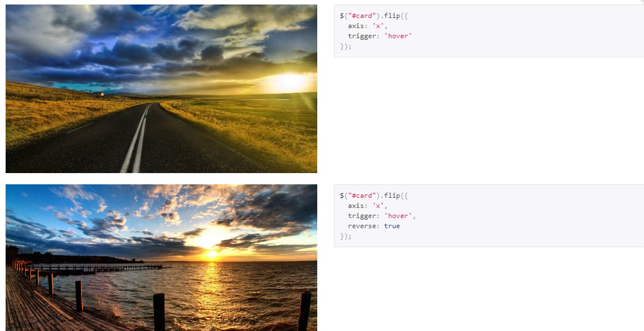Click "axis: 'x'," line in second snippet
The width and height of the screenshot is (644, 331).
(368, 206)
